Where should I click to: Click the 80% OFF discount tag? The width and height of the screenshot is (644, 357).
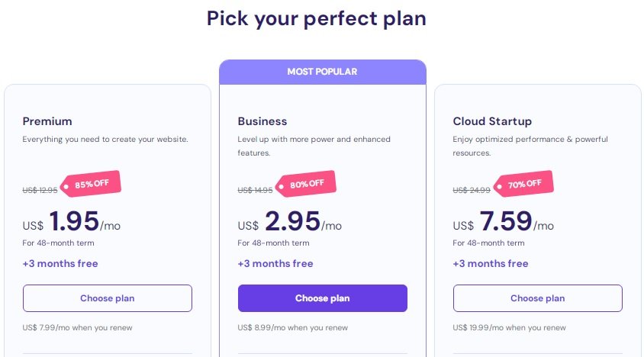point(306,184)
